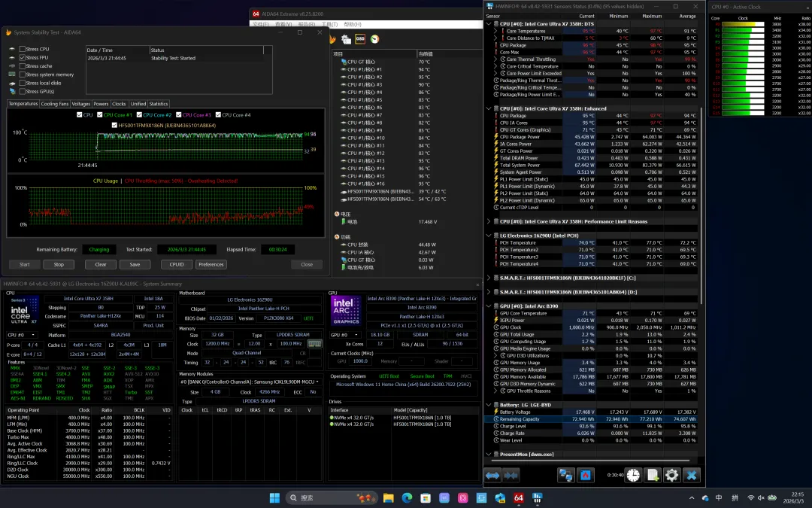Collapse CPU [#0] DTS sensor group

[489, 24]
